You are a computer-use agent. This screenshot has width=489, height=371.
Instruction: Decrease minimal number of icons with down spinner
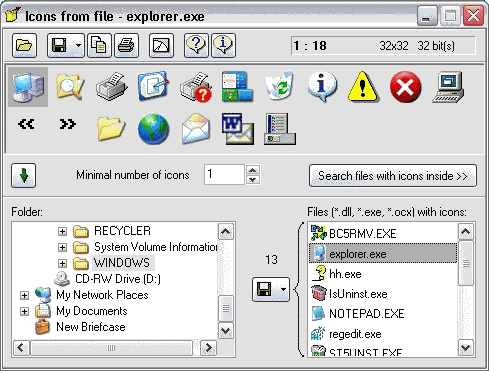(253, 180)
